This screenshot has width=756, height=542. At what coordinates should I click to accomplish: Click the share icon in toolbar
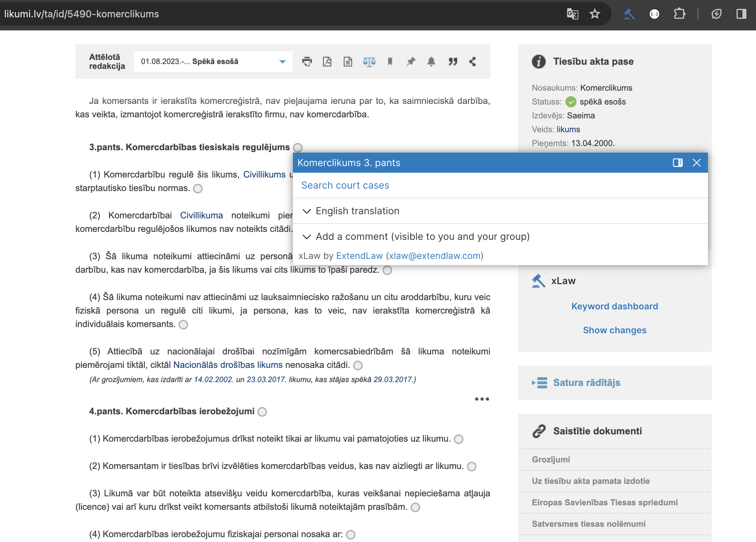click(x=473, y=62)
